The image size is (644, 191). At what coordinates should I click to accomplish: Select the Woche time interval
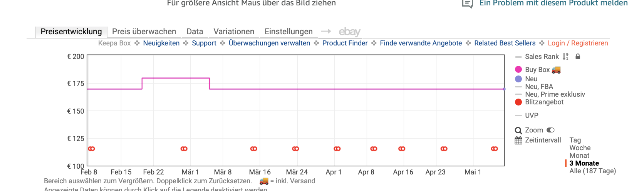pos(580,148)
